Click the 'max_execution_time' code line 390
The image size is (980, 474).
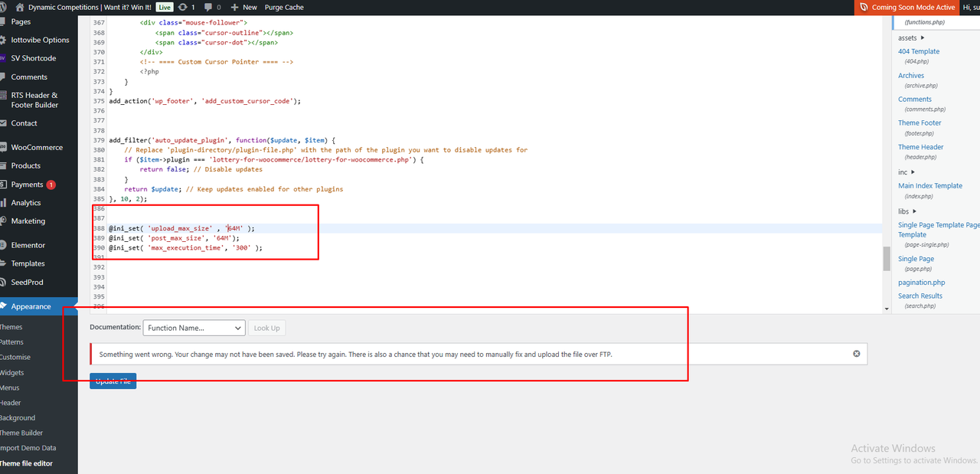point(186,248)
